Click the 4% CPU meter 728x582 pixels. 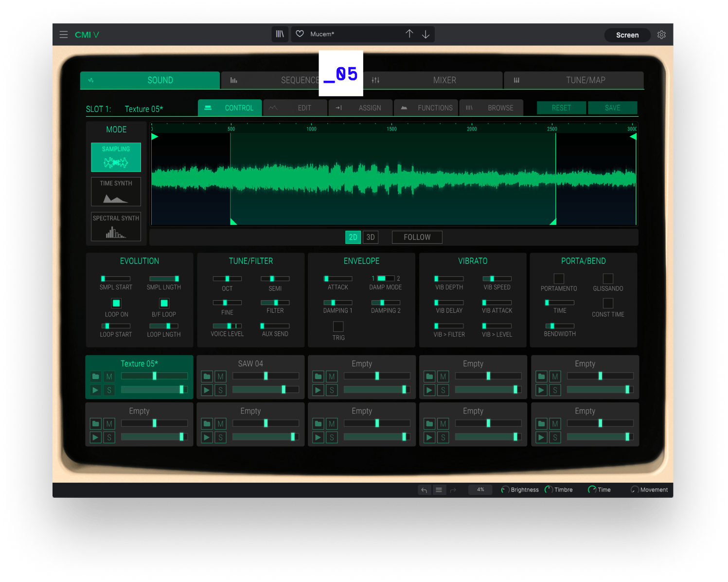[x=480, y=490]
